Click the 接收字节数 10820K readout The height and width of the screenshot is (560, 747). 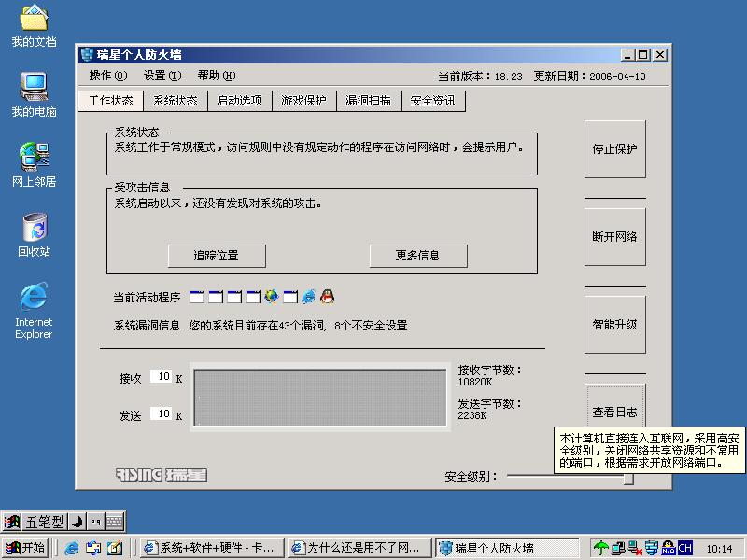coord(489,376)
